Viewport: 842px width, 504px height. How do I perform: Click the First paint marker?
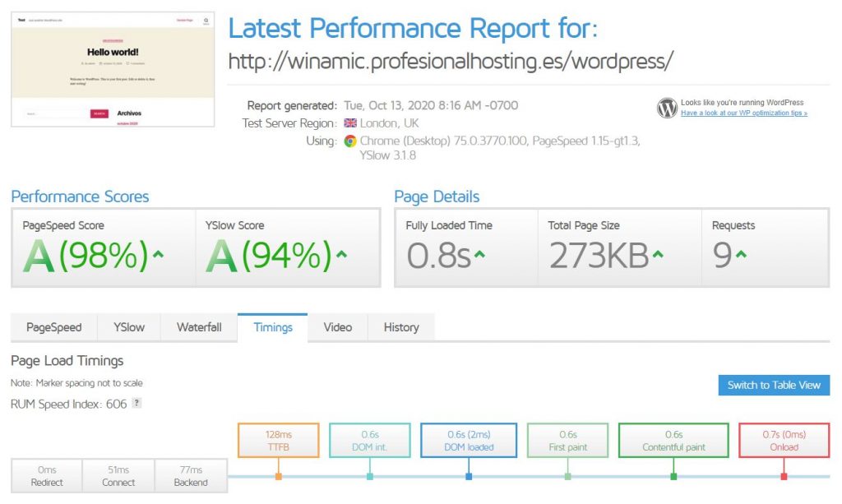point(567,440)
